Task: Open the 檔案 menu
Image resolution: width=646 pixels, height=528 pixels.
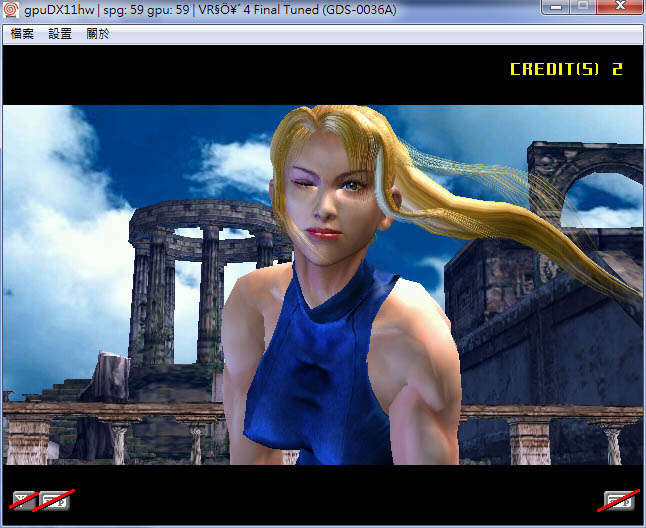Action: pyautogui.click(x=22, y=34)
